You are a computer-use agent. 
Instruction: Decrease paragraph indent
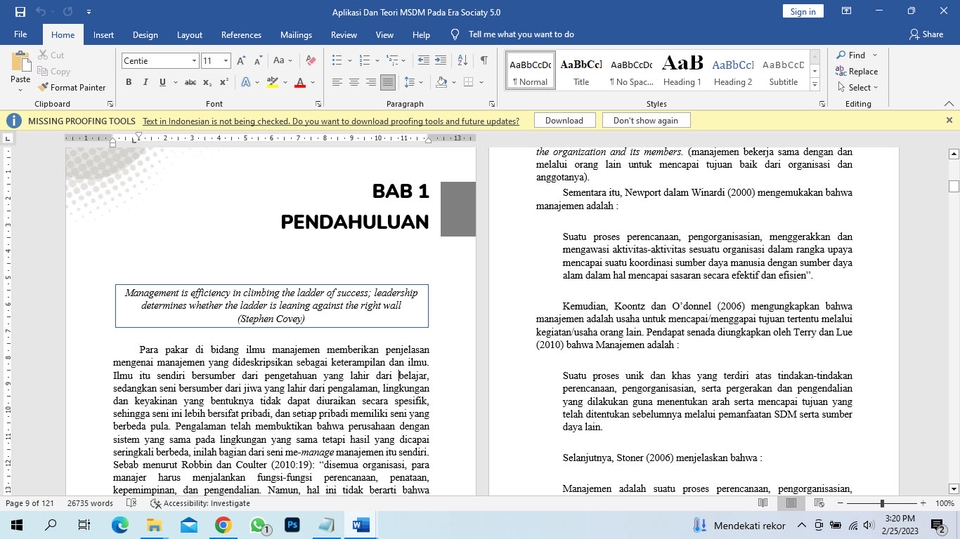click(x=423, y=60)
